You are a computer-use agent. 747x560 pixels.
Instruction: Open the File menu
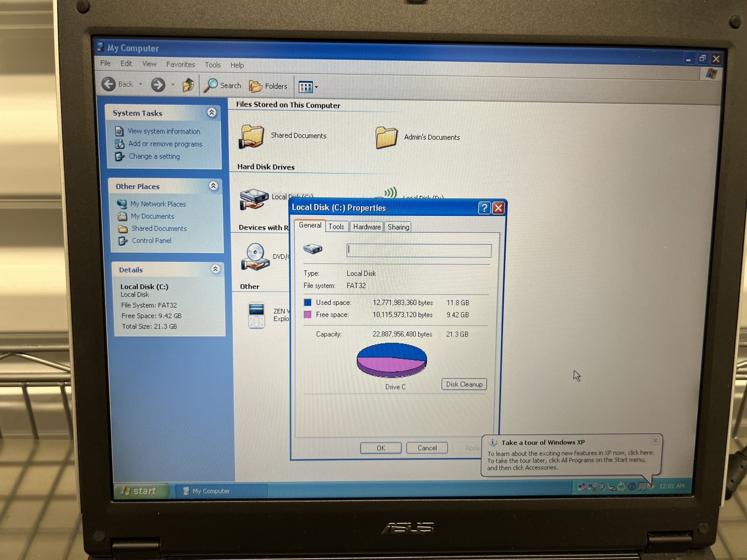pyautogui.click(x=106, y=63)
